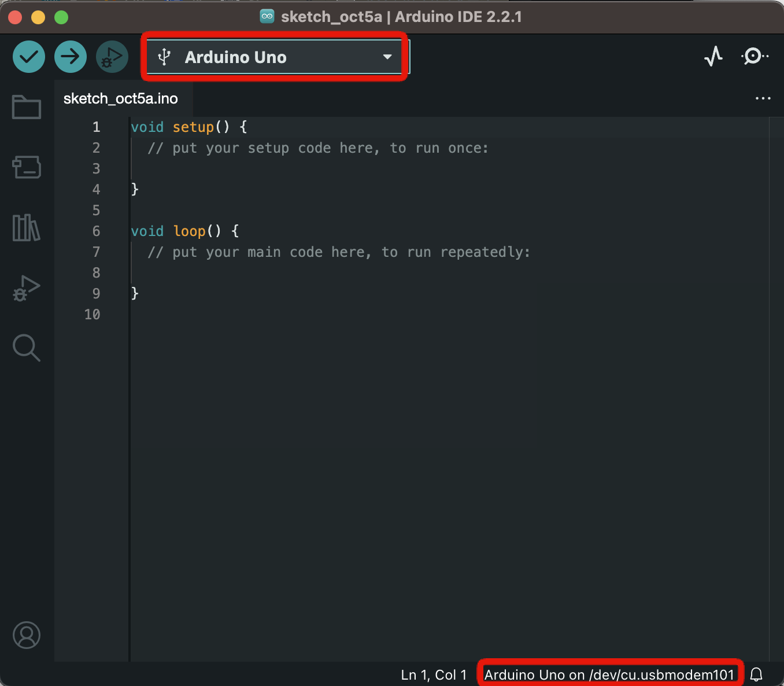Open the Library Manager sidebar panel

27,227
